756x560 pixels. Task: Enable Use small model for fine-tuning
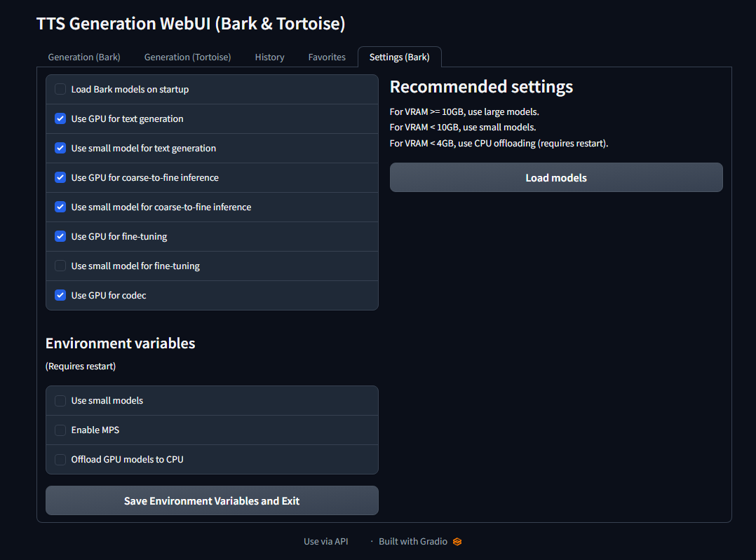pyautogui.click(x=60, y=266)
